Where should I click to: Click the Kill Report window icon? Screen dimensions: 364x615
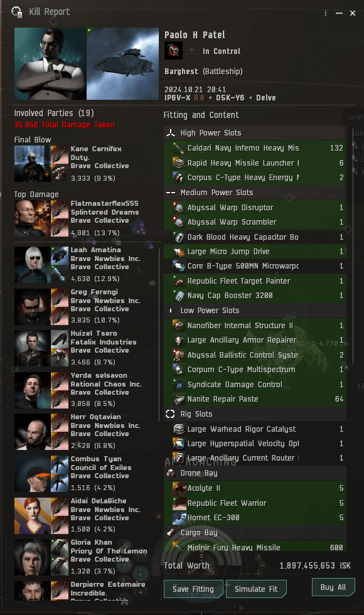pyautogui.click(x=16, y=12)
